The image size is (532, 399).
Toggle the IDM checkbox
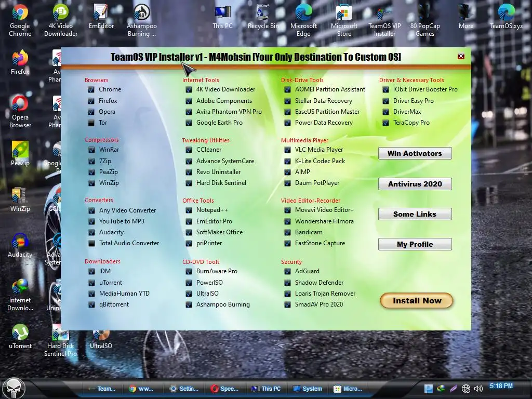(91, 271)
